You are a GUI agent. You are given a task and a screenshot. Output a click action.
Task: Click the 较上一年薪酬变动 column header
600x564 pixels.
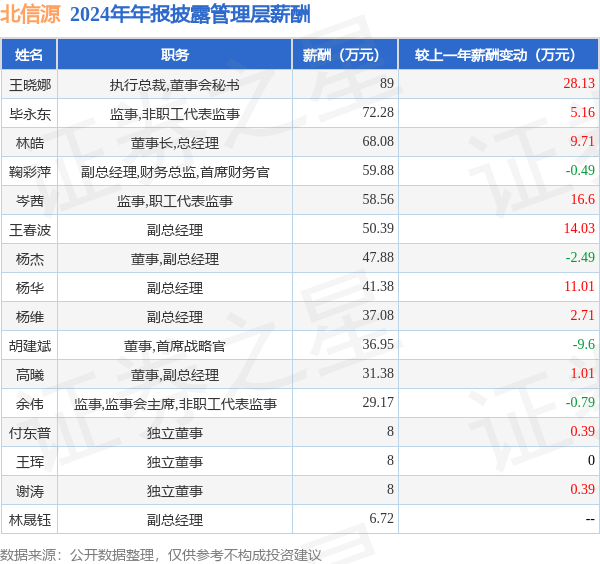pyautogui.click(x=498, y=55)
